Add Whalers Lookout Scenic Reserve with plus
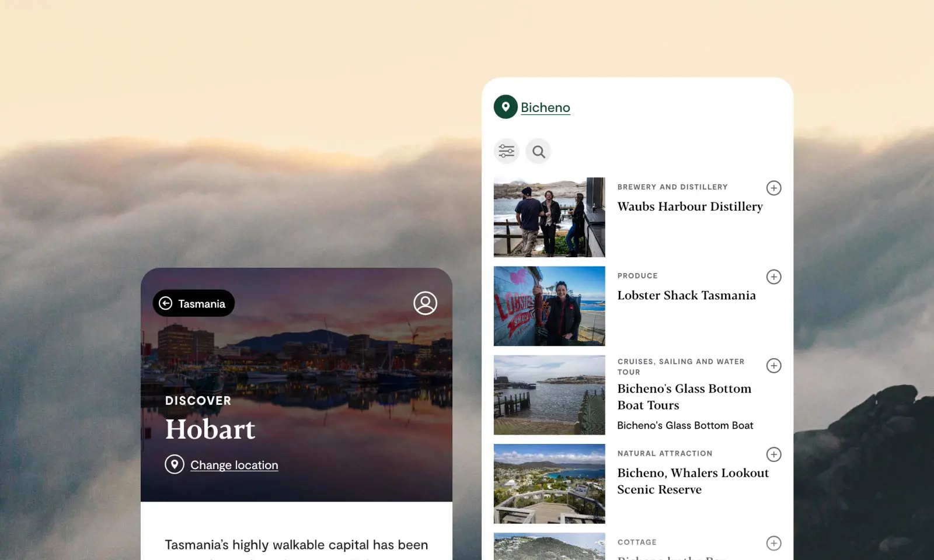Viewport: 934px width, 560px height. point(773,454)
